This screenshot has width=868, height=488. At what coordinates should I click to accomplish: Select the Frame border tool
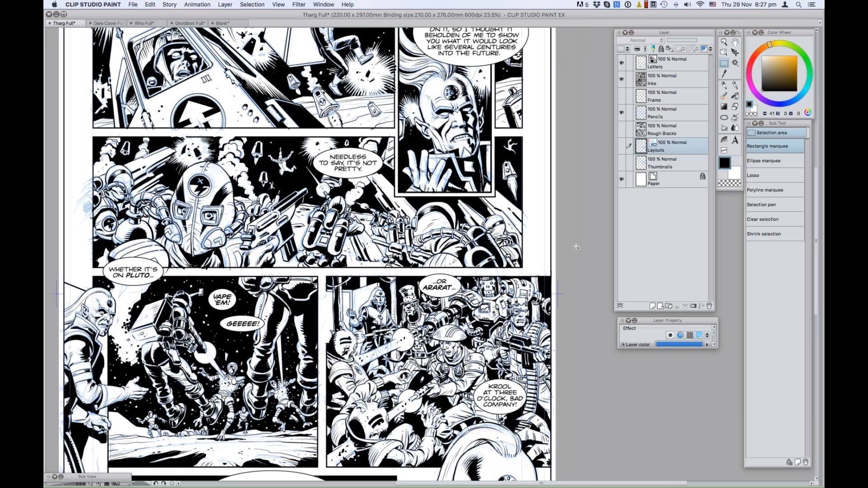(x=724, y=150)
